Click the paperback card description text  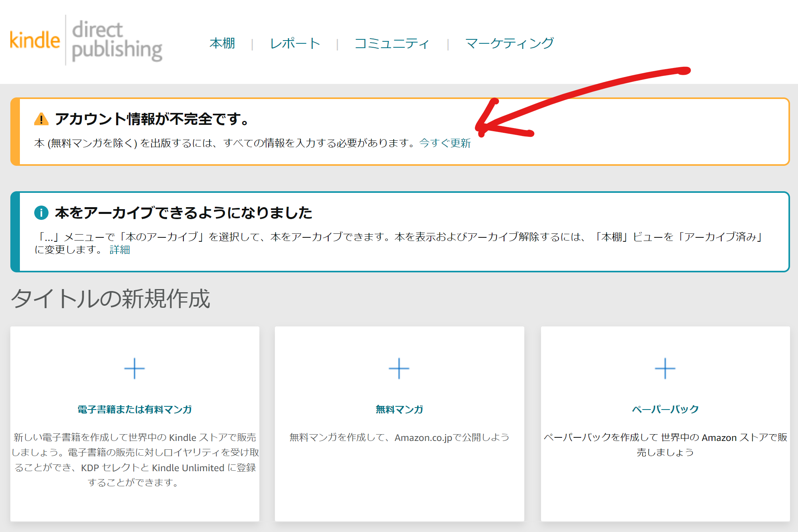666,445
